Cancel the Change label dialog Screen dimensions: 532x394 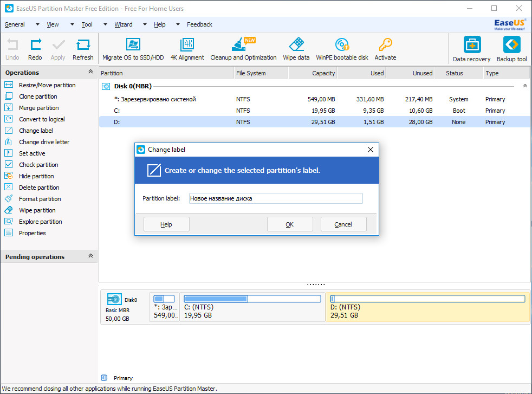[x=343, y=224]
